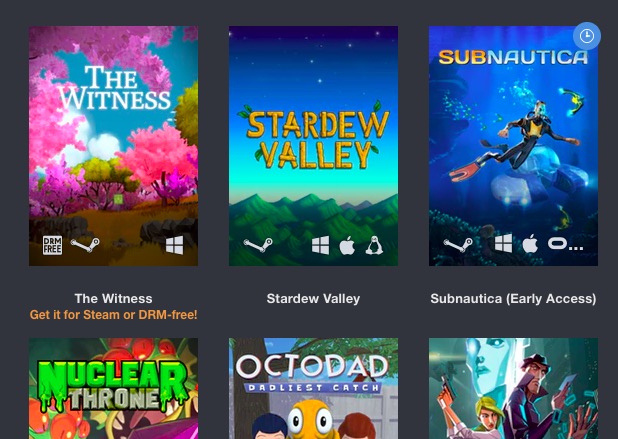Click the Steam icon on Subnautica cover
Viewport: 618px width, 439px height.
(458, 245)
